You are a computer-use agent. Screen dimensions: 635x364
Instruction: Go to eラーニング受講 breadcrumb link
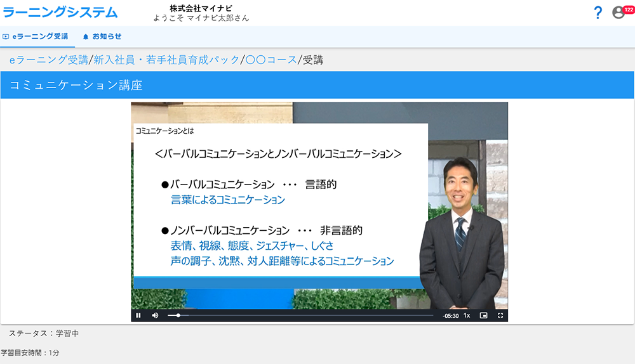[x=49, y=60]
